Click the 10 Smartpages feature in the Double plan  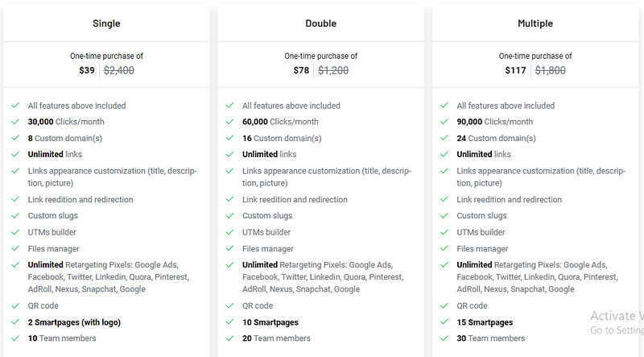(x=270, y=322)
